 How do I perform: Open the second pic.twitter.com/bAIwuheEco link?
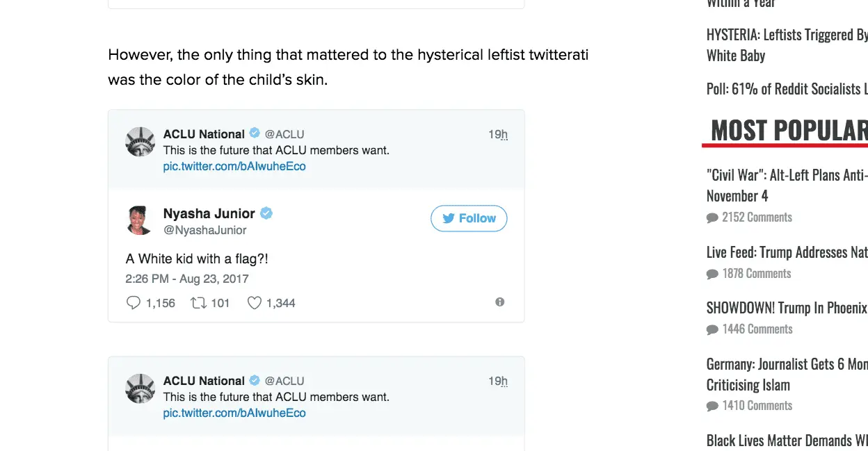pyautogui.click(x=234, y=413)
